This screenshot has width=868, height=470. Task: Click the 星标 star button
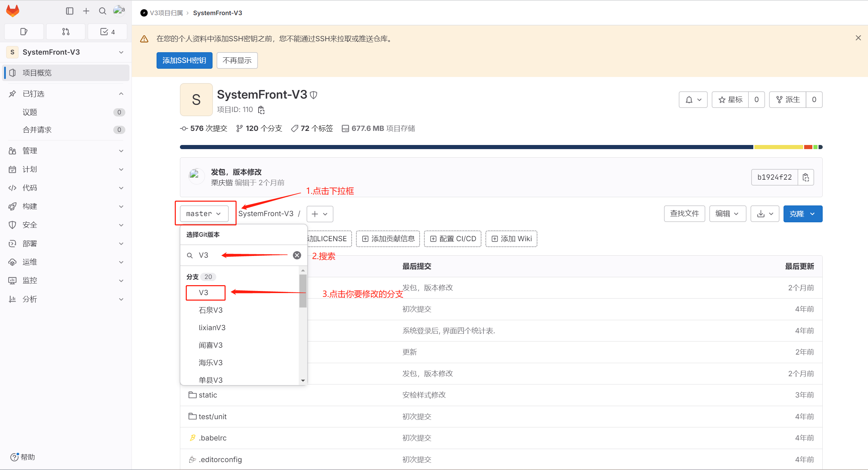730,100
